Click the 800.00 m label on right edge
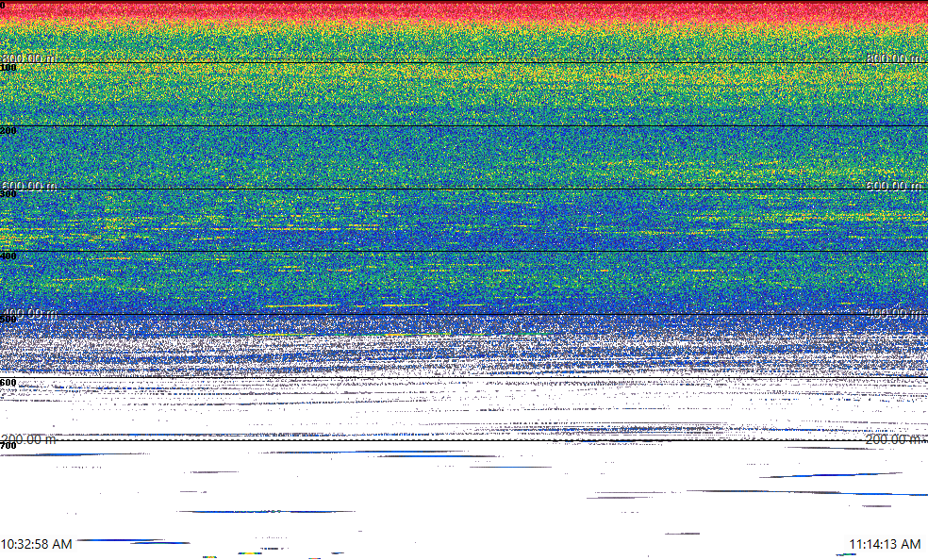928x560 pixels. [x=894, y=58]
